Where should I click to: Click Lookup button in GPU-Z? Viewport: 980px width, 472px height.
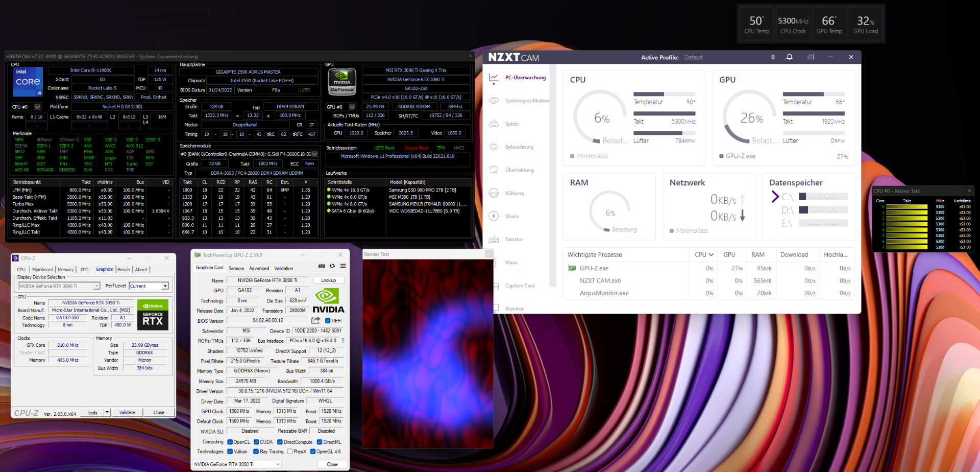pos(328,280)
